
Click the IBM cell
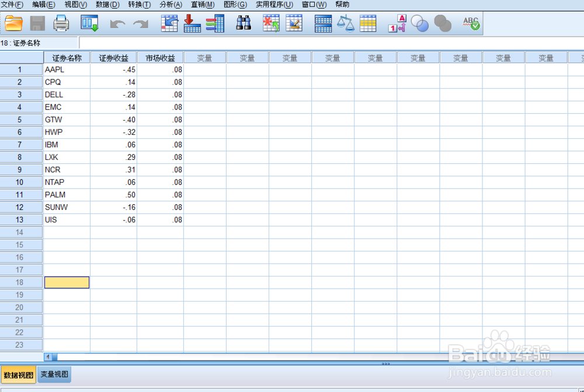coord(67,145)
